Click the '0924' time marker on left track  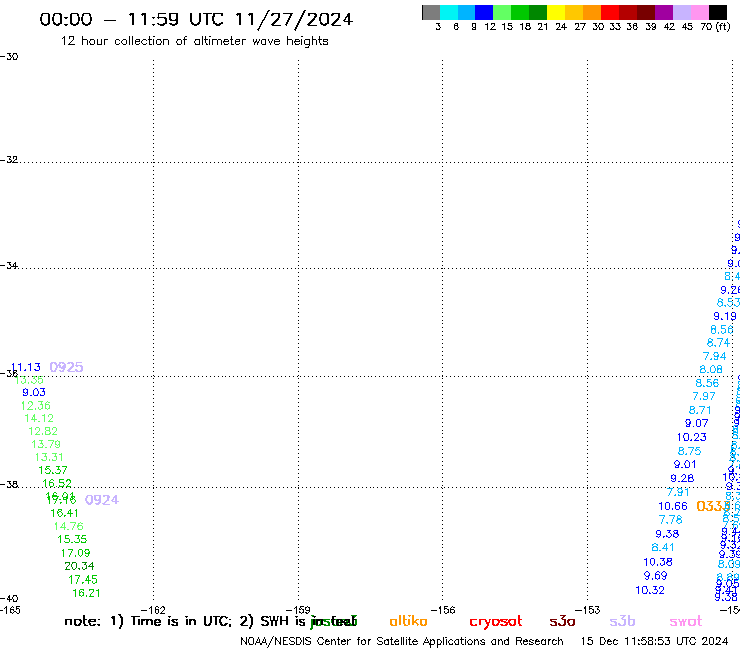click(101, 500)
